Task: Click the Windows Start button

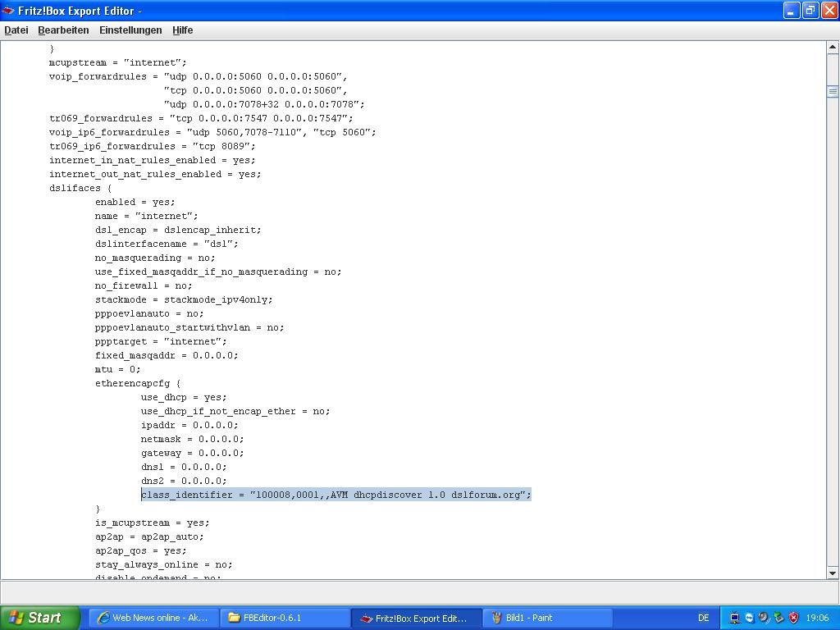Action: click(39, 618)
